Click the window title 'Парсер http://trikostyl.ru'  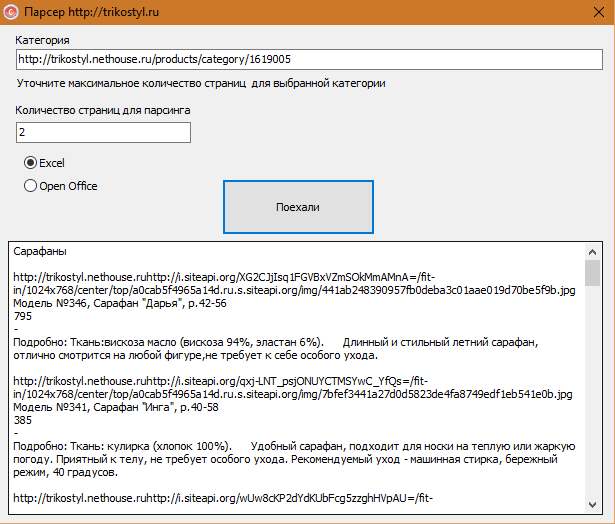pos(86,11)
